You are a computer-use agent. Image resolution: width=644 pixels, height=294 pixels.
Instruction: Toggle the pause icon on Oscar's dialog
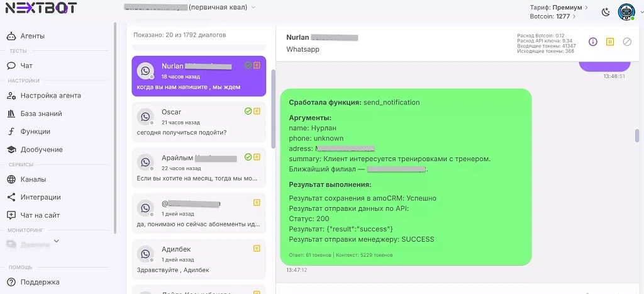coord(257,111)
